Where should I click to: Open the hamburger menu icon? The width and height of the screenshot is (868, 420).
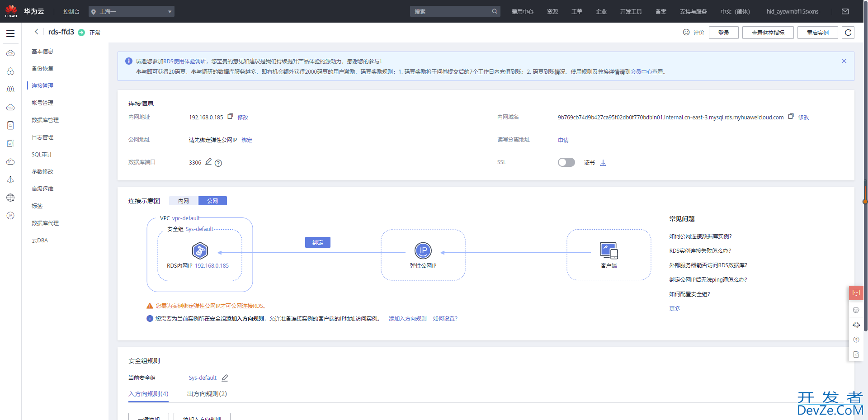[x=10, y=33]
